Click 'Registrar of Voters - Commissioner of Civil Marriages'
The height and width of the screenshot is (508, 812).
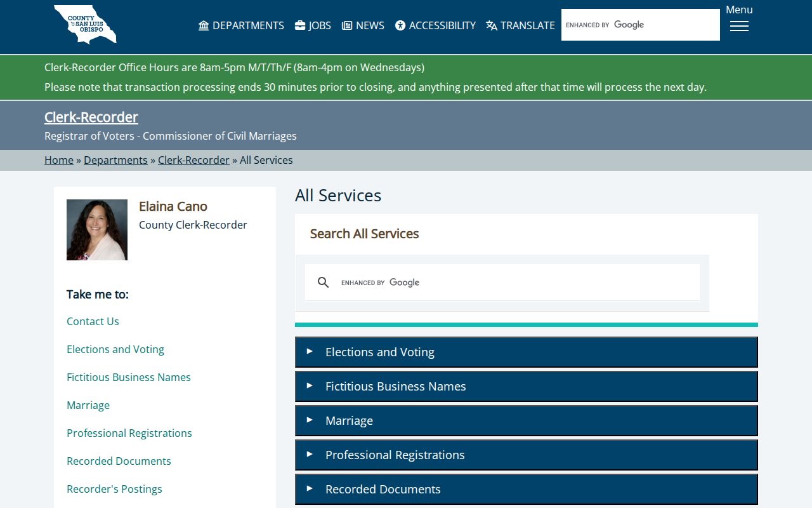coord(171,136)
